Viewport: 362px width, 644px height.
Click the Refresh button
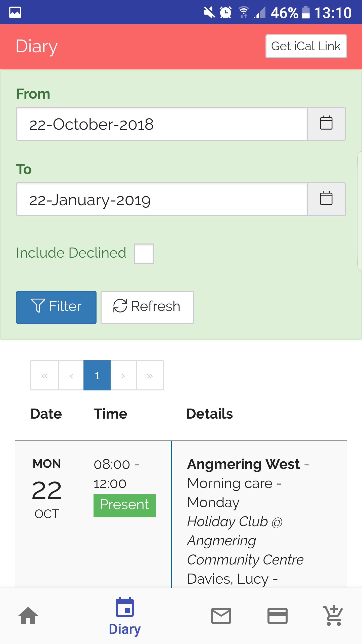click(147, 307)
